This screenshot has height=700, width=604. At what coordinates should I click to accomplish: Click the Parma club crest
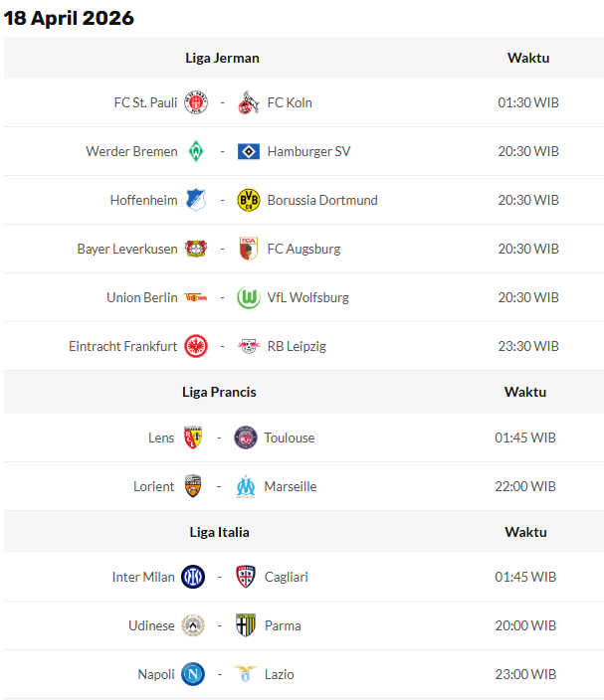tap(246, 625)
